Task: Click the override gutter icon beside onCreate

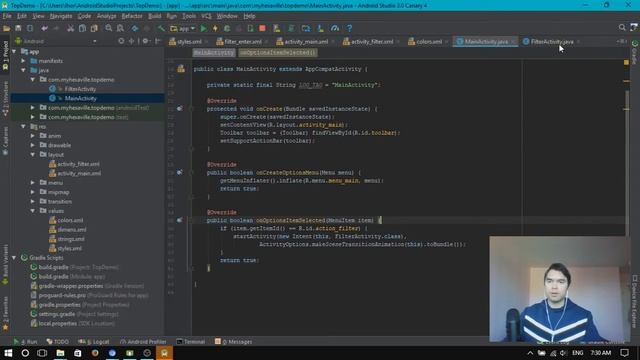Action: pos(180,109)
